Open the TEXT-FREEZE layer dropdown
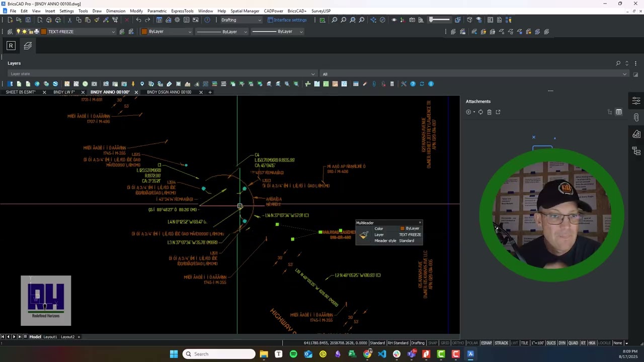 (x=77, y=32)
